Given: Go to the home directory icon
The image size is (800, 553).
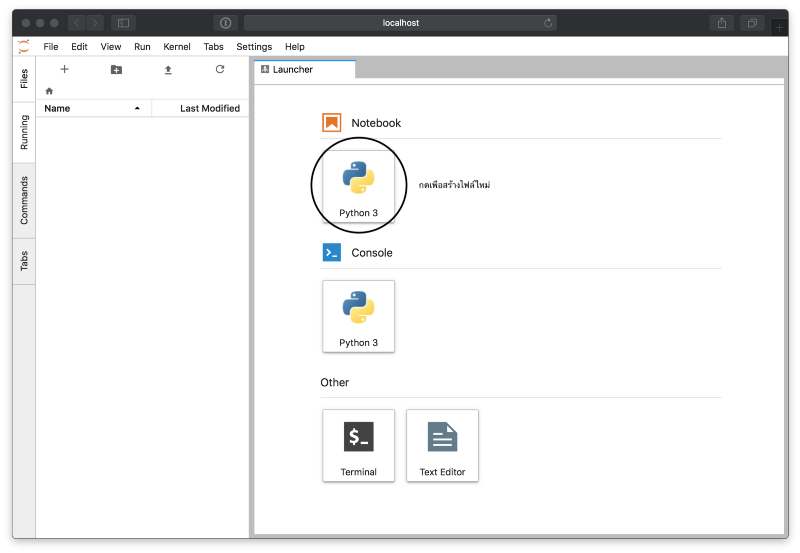Looking at the screenshot, I should tap(49, 91).
